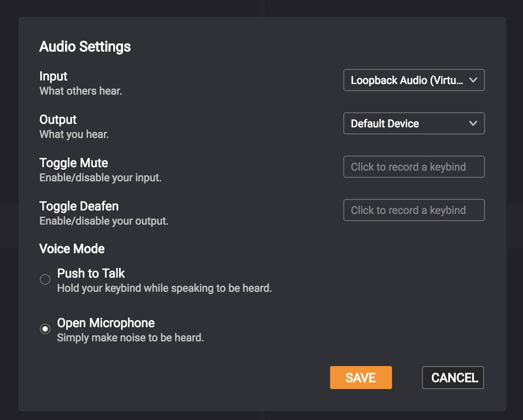Screen dimensions: 523x420
Task: Record a keybind for Toggle Mute
Action: (414, 167)
